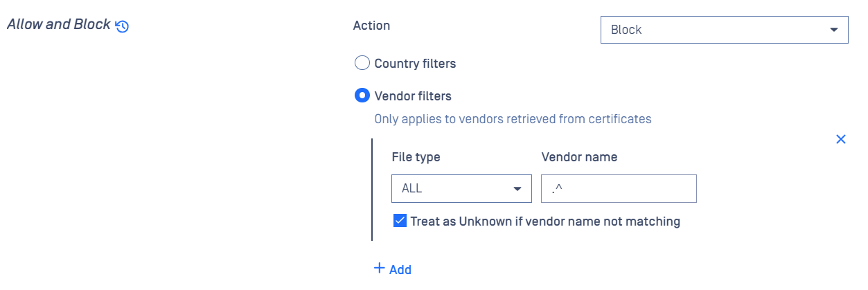
Task: Click the File type column label
Action: click(x=416, y=157)
